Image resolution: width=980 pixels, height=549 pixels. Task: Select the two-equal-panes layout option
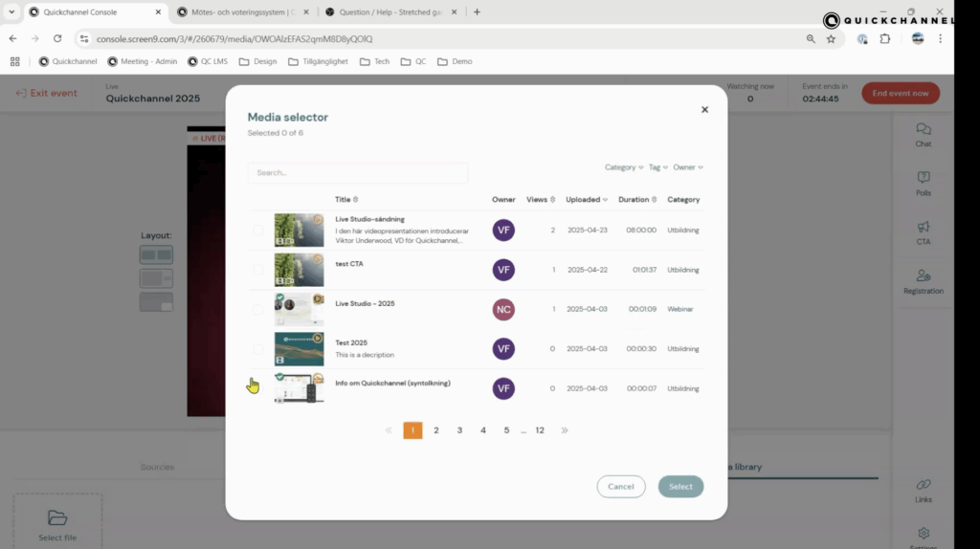156,254
